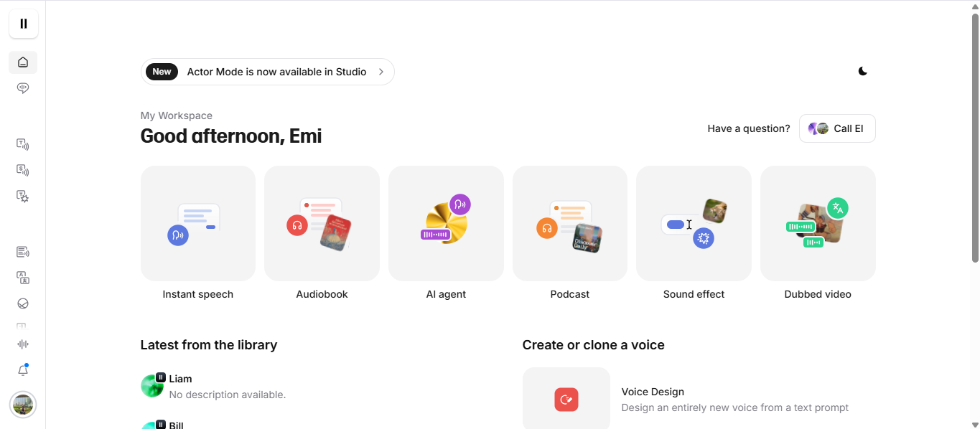Open the Dubbing tool from the sidebar
Viewport: 980px width, 429px height.
coord(22,278)
